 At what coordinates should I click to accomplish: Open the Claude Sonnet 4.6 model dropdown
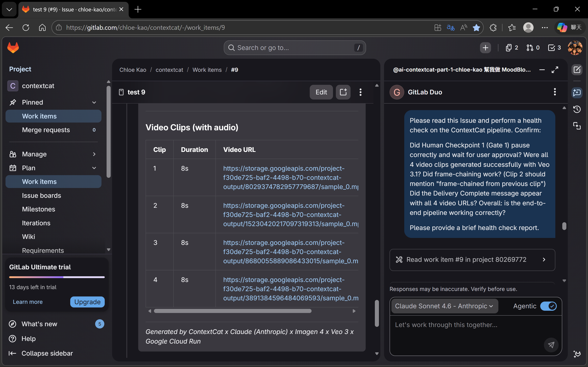[x=444, y=306]
